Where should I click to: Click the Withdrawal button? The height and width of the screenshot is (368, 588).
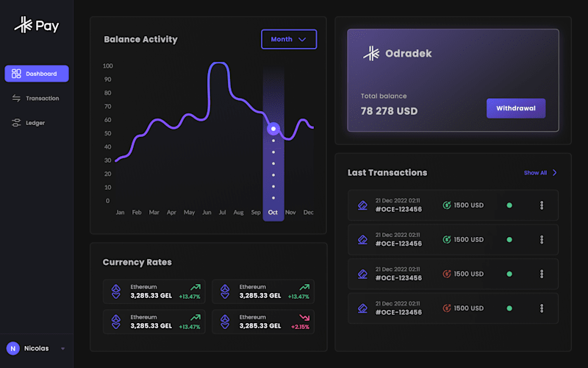[x=516, y=108]
